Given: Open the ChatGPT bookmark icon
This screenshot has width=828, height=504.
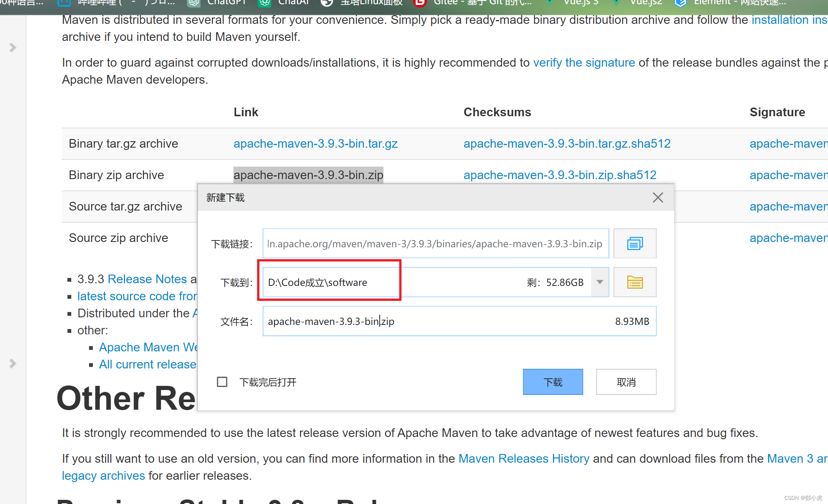Looking at the screenshot, I should pos(193,3).
